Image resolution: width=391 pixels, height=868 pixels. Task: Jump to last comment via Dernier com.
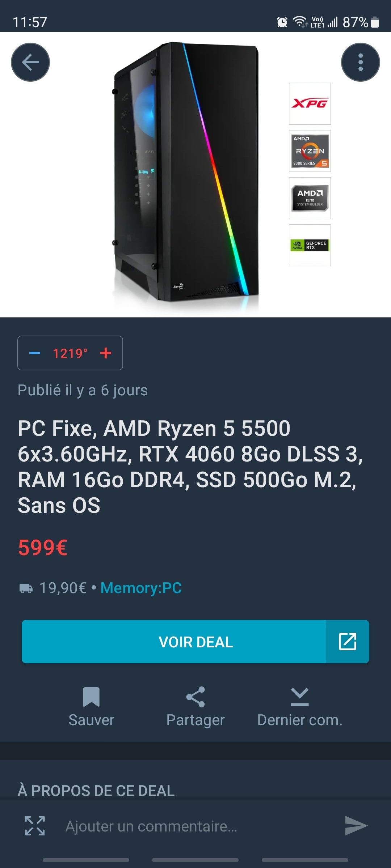[300, 707]
